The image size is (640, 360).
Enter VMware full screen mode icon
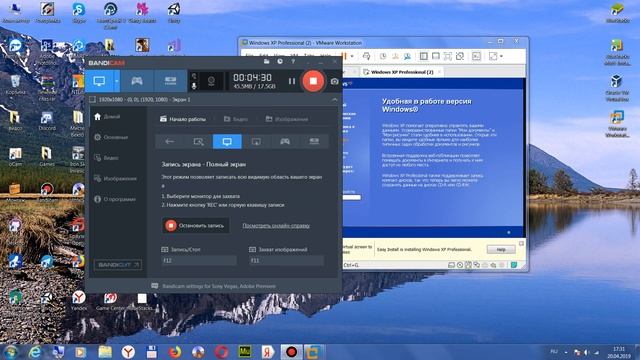click(x=448, y=56)
